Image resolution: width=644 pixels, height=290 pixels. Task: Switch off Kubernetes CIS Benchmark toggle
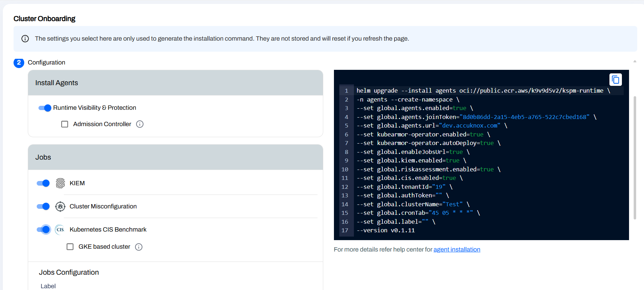(43, 229)
